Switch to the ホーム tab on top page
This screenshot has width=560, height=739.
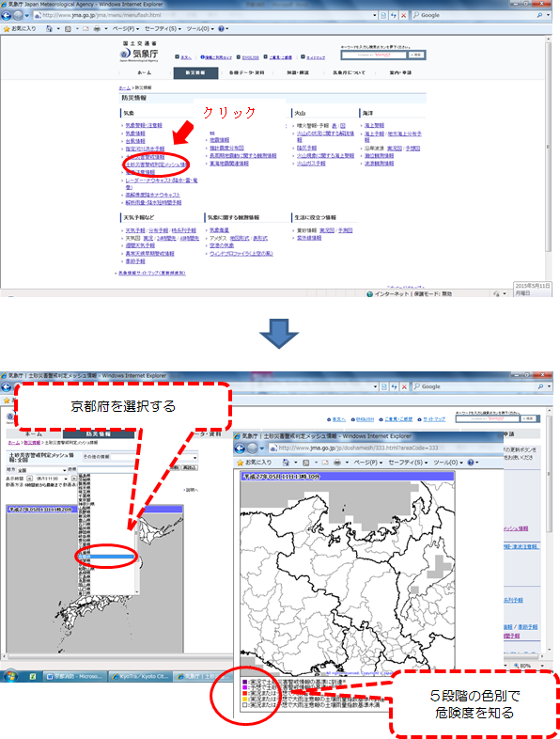[145, 73]
